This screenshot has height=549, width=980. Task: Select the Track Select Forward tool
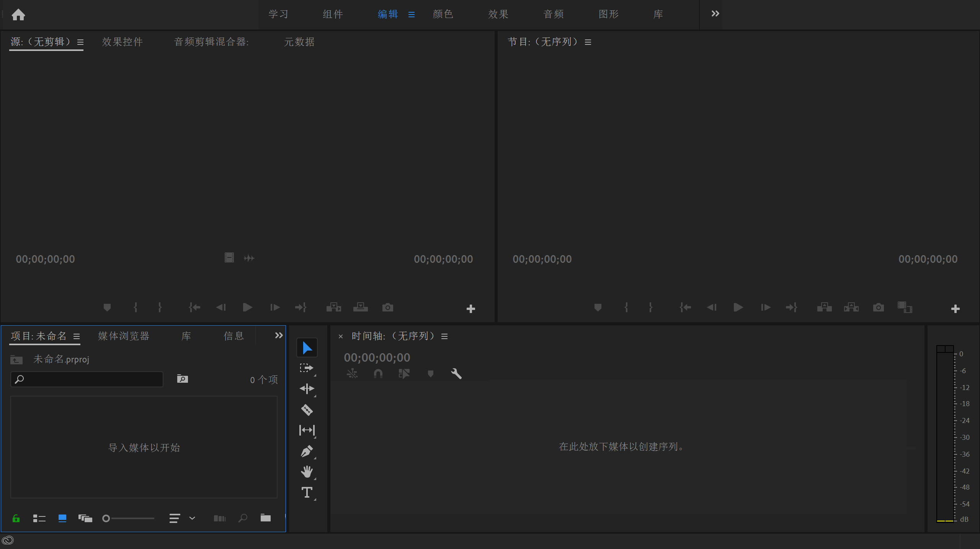tap(307, 368)
